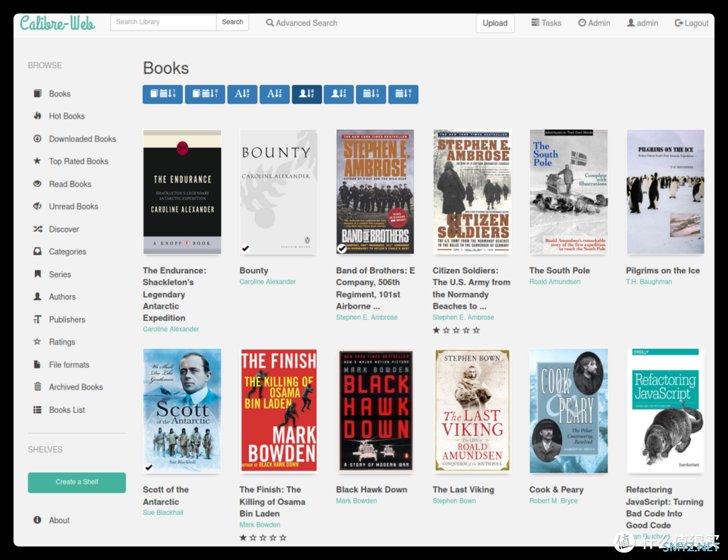
Task: Open Advanced Search
Action: (302, 23)
